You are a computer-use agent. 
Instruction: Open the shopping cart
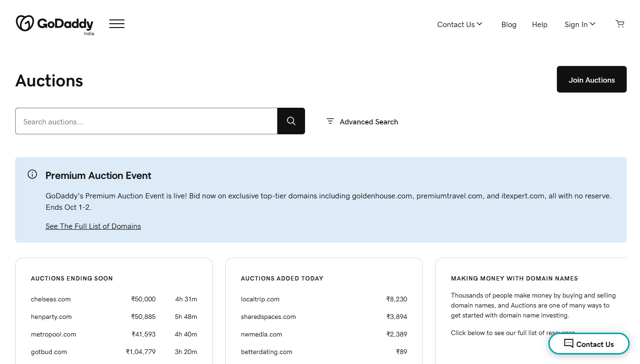coord(620,24)
